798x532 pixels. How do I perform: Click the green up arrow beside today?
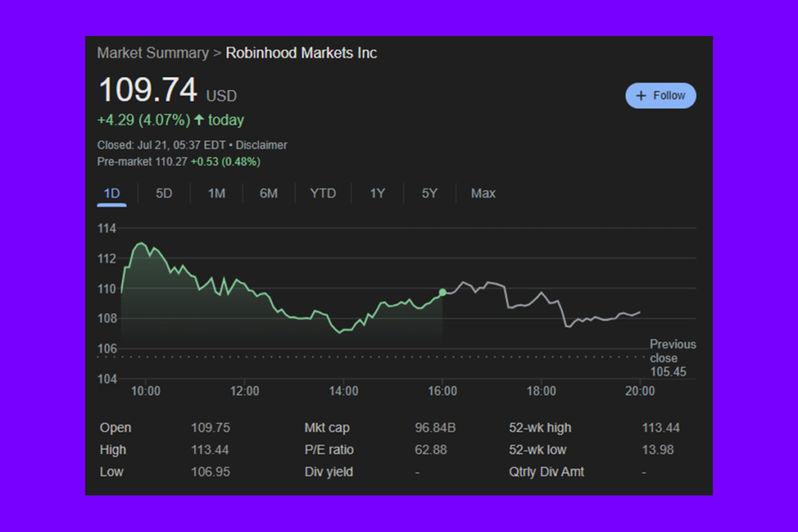(x=199, y=120)
